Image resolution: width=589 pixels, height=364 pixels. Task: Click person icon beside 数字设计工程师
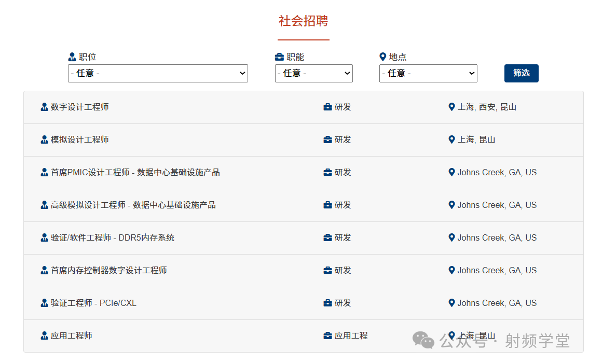44,107
